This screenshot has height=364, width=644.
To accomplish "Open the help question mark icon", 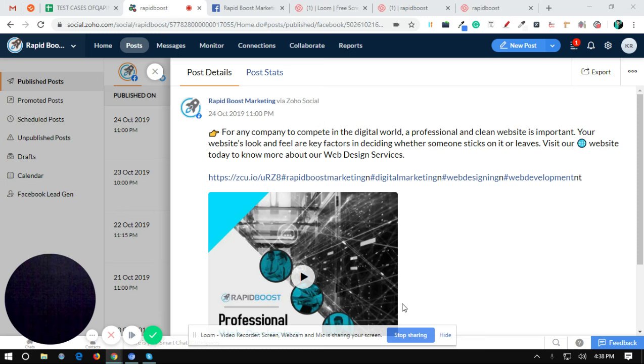I will [579, 343].
